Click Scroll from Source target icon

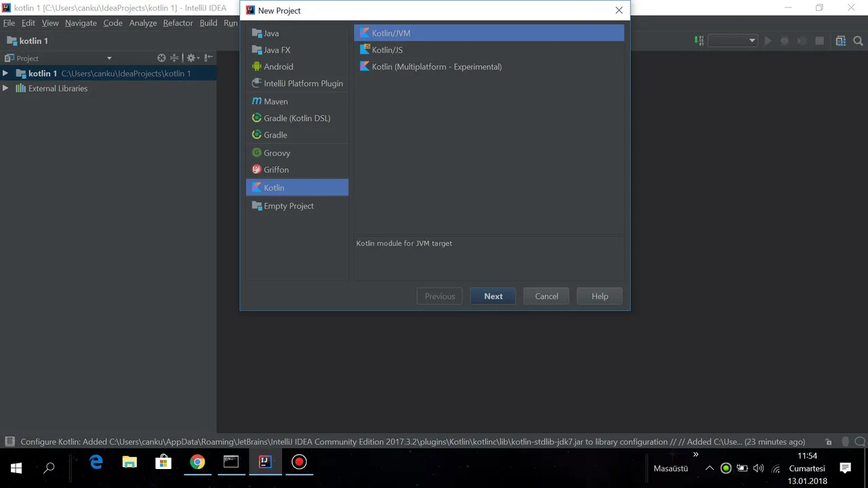(161, 58)
